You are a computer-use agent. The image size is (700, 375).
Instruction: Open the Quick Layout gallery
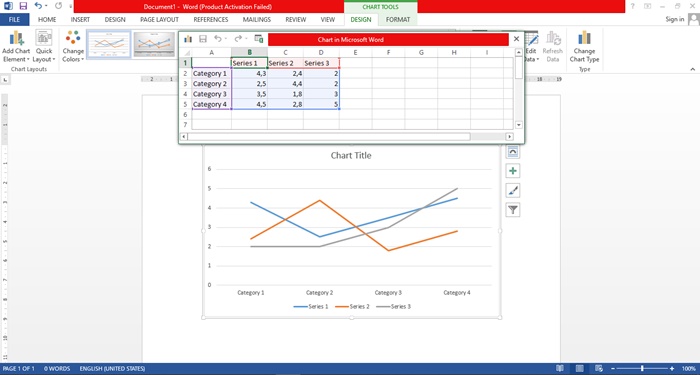[x=44, y=46]
